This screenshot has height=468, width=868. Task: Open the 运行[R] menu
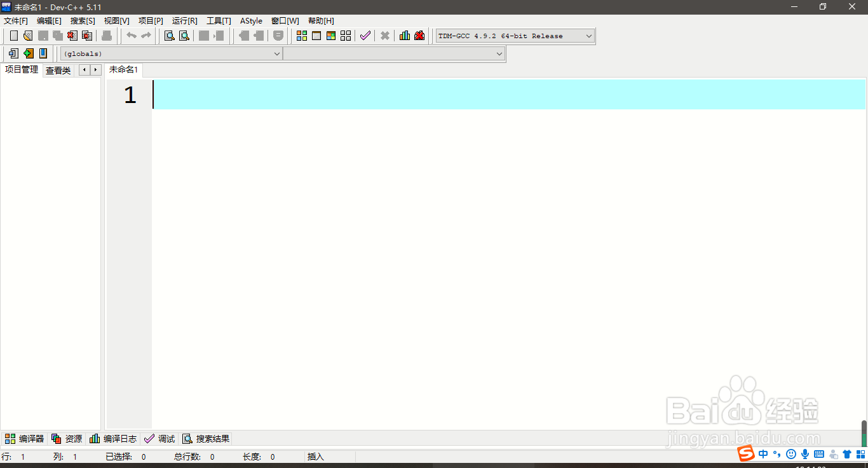point(184,21)
